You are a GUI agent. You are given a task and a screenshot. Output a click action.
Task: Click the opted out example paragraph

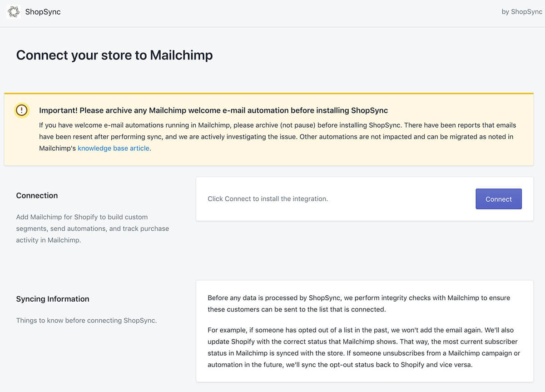click(x=364, y=347)
